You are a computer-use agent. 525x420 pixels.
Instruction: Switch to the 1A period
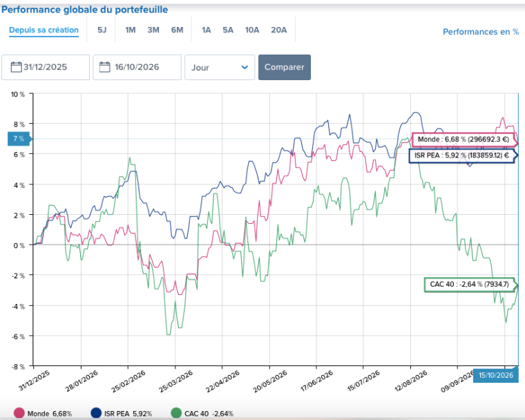[x=207, y=30]
